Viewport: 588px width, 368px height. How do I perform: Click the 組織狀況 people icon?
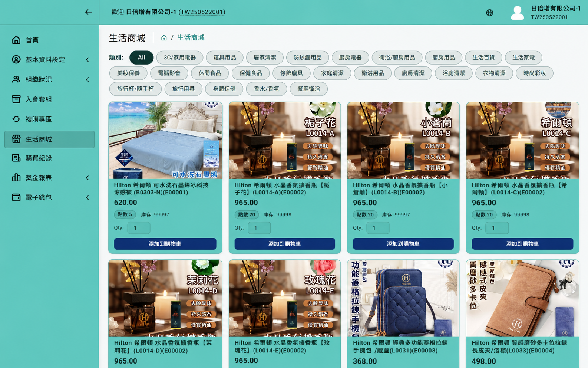(16, 79)
